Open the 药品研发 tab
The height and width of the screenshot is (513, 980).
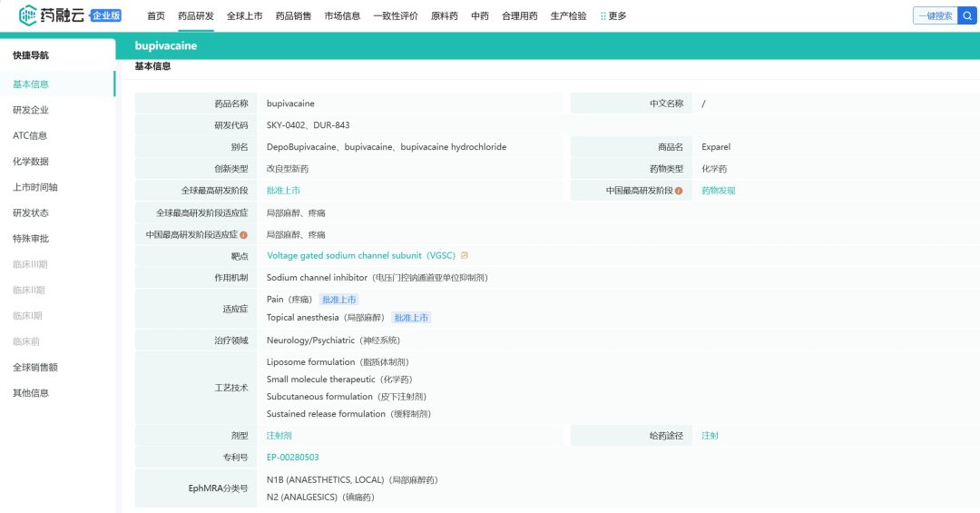point(196,15)
